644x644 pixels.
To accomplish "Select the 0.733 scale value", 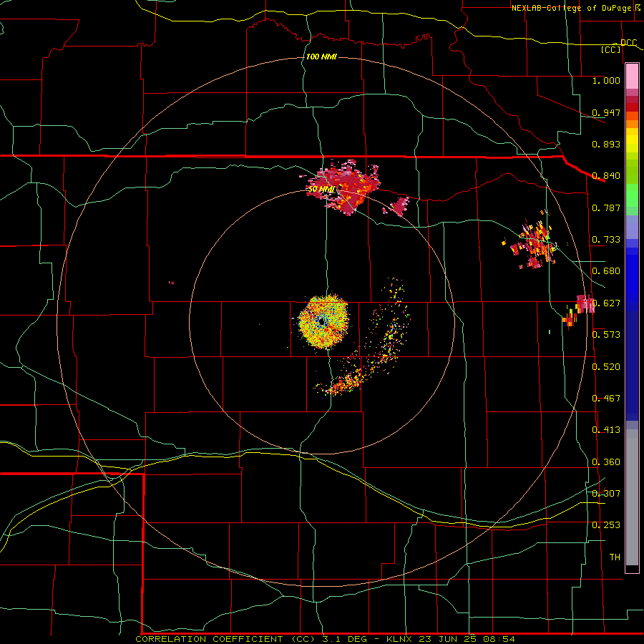I will pyautogui.click(x=606, y=240).
